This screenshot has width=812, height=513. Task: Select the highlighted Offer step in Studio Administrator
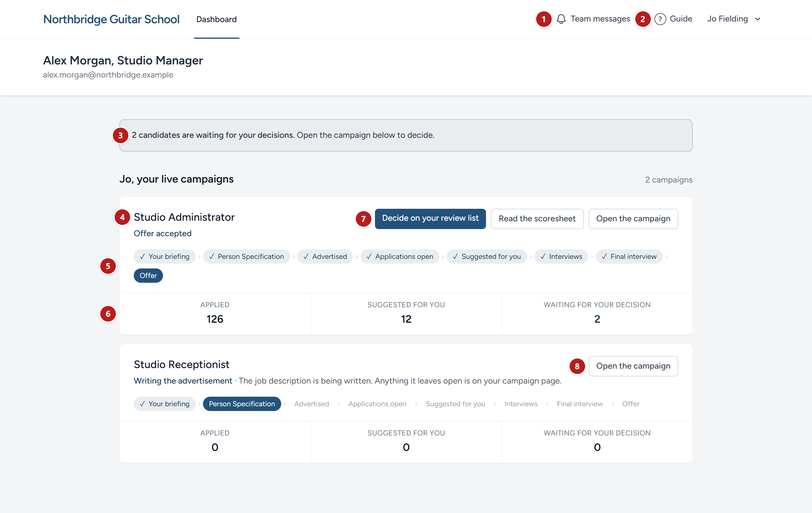[x=148, y=276]
